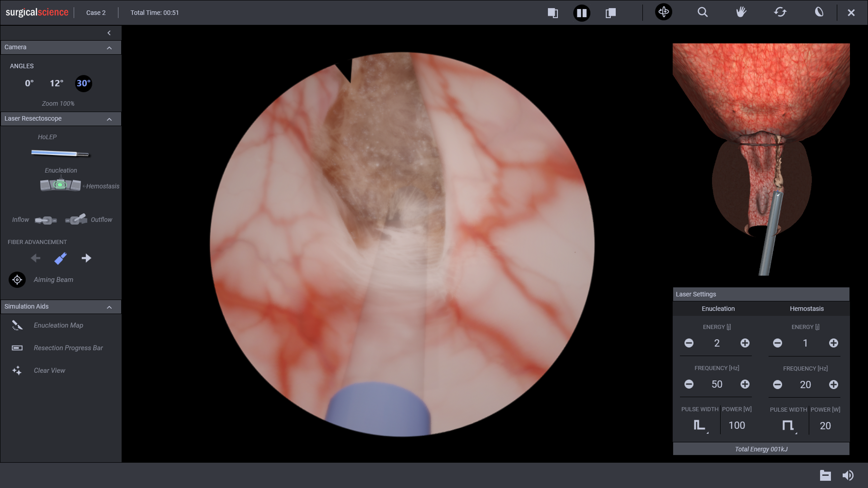
Task: Advance the fiber with the right arrow
Action: tap(86, 258)
